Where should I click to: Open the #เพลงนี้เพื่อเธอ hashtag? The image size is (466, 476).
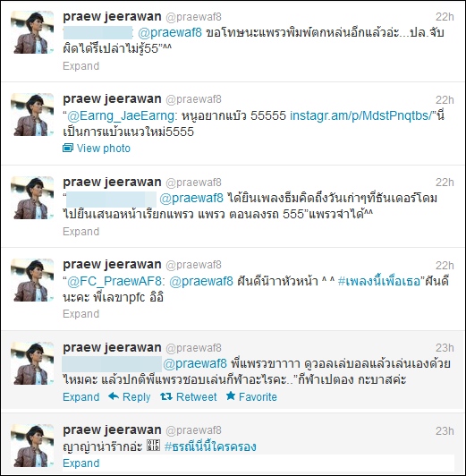tap(379, 282)
